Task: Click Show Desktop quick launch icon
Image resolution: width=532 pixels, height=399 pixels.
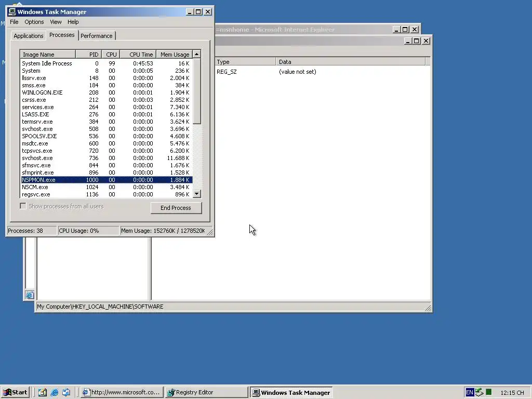Action: coord(43,392)
